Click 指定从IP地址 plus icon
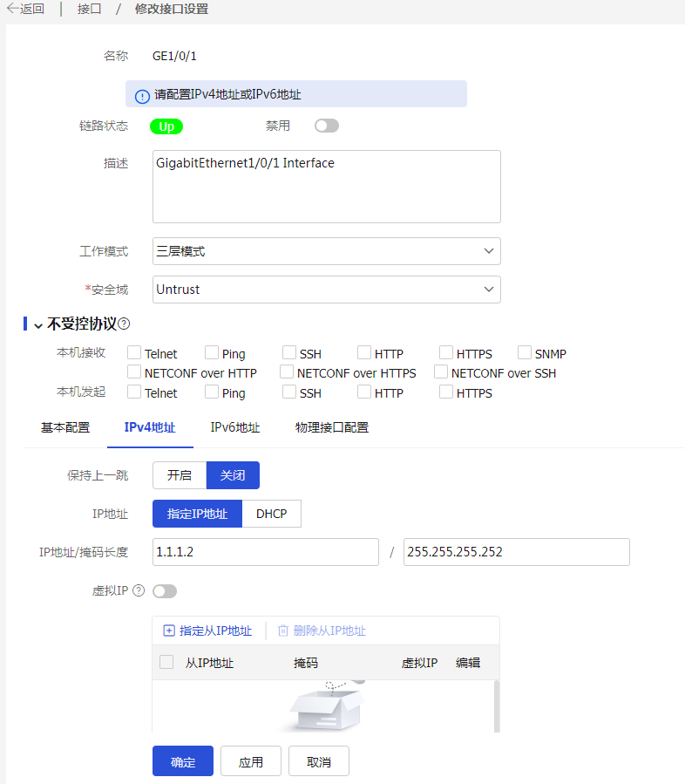 tap(169, 631)
